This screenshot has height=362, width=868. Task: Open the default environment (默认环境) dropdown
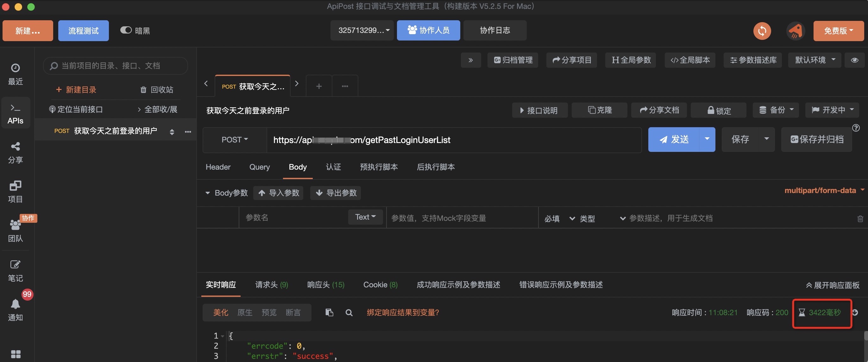815,60
